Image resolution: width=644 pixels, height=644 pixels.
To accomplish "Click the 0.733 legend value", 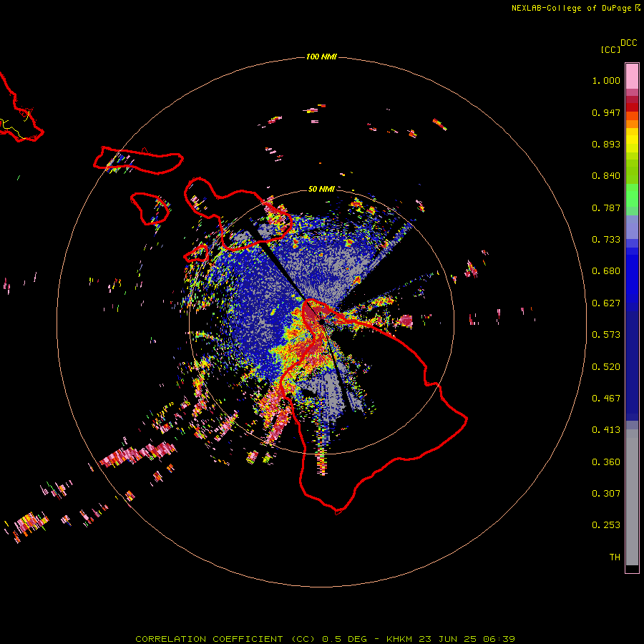I will pos(606,240).
